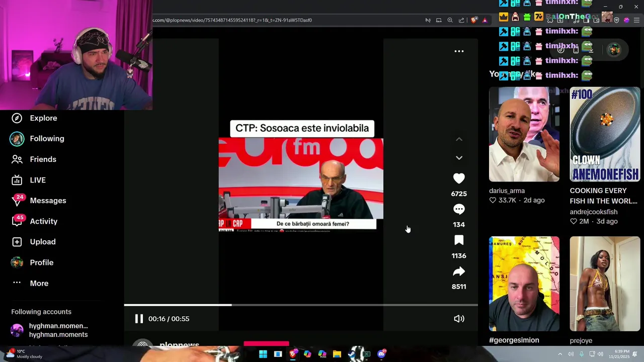Open your Profile page
644x362 pixels.
pos(42,262)
